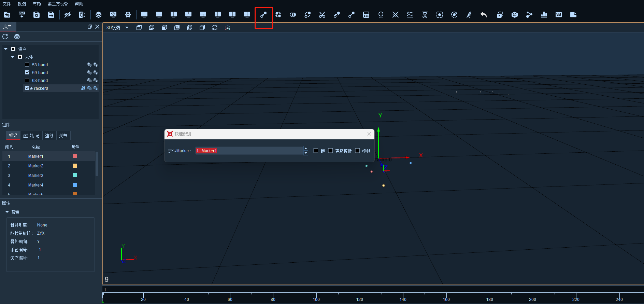Click the bar chart statistics icon
The width and height of the screenshot is (644, 304).
tap(544, 15)
